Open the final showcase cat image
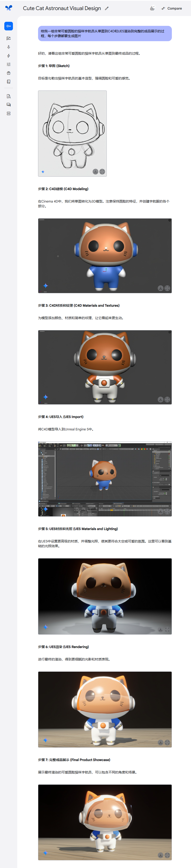 (105, 822)
